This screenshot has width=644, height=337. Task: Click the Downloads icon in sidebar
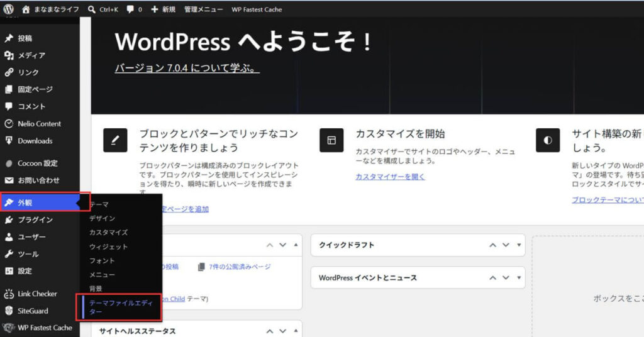[9, 141]
